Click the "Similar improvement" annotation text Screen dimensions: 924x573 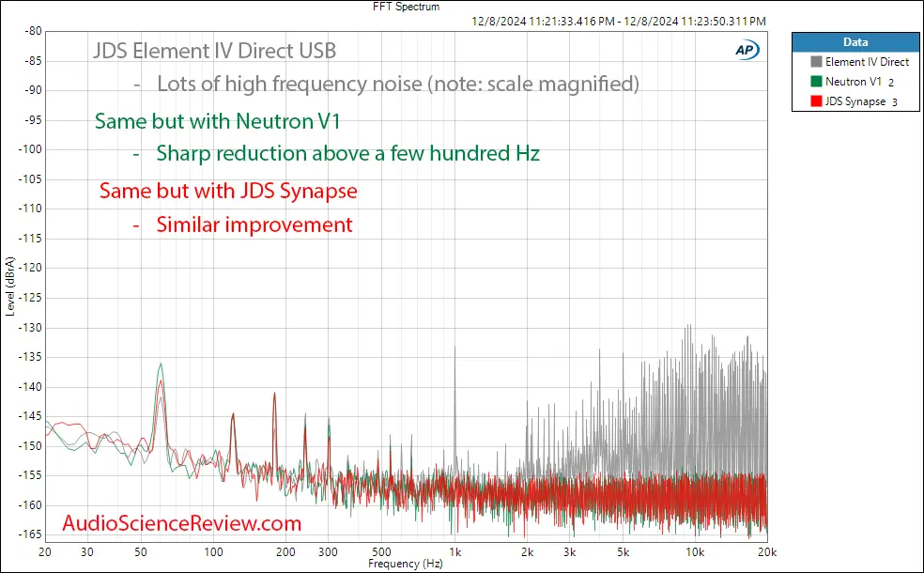[254, 225]
